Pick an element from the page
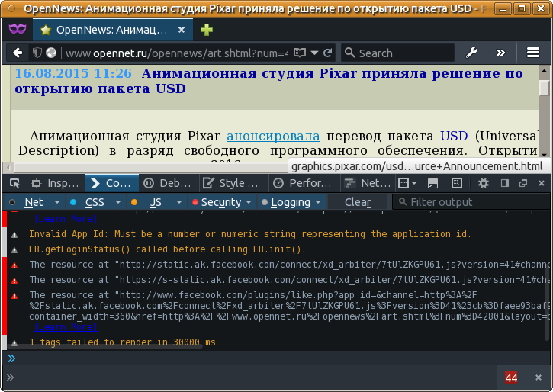The height and width of the screenshot is (392, 553). [x=14, y=183]
